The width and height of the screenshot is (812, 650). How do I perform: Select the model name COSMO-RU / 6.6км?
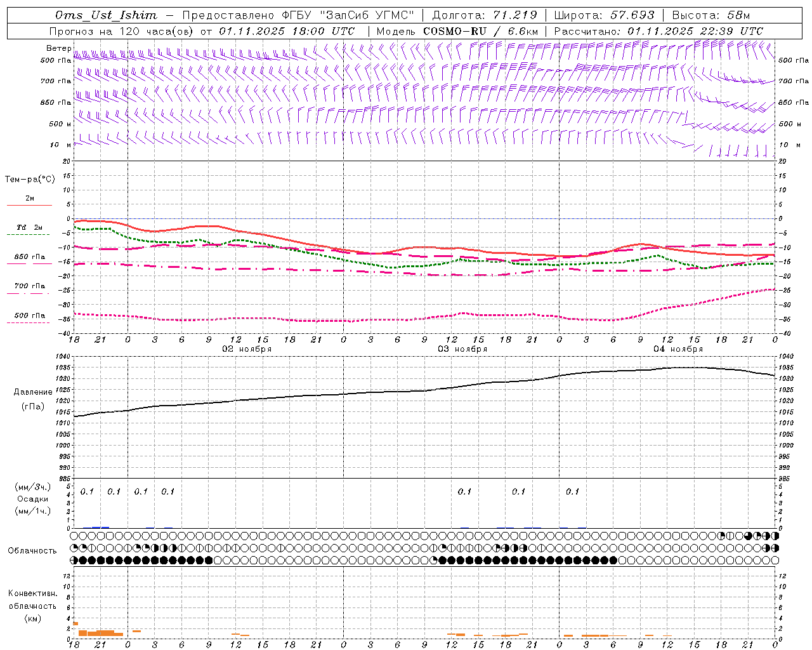tap(480, 31)
